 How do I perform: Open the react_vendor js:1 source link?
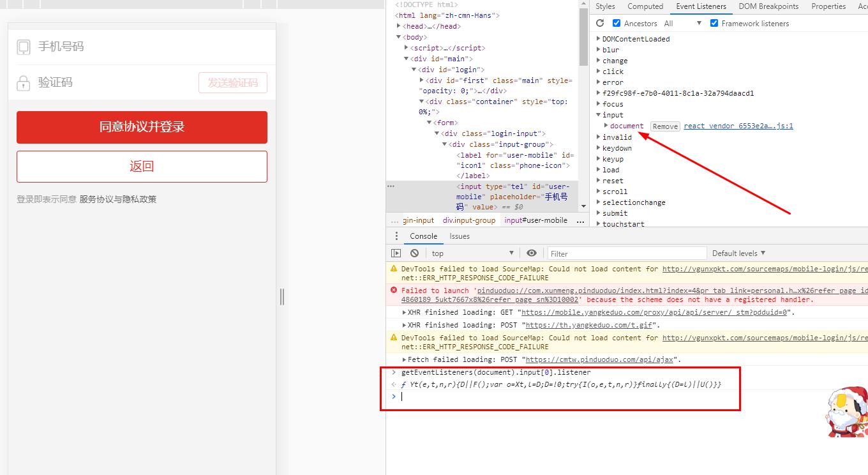click(x=738, y=126)
